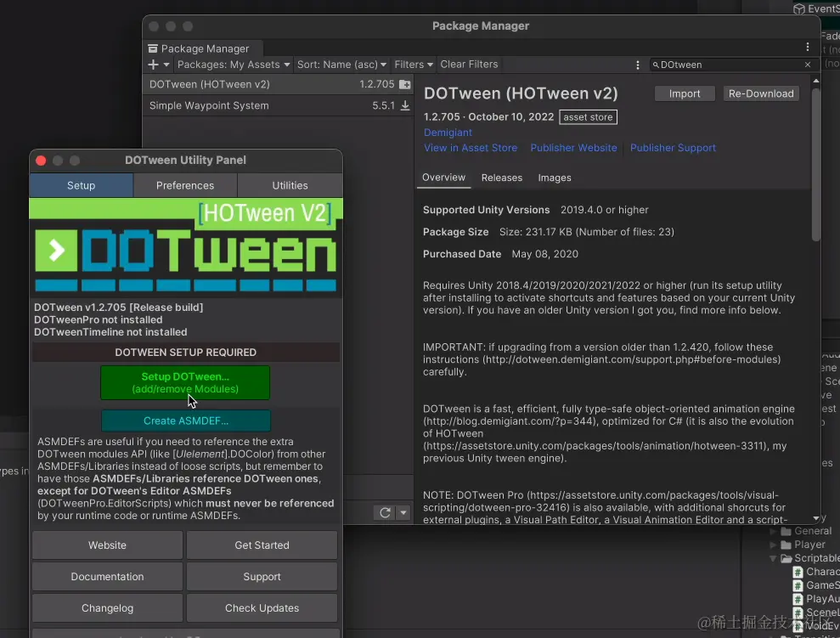The width and height of the screenshot is (840, 638).
Task: Click the imported-package icon next to DOTween 1.2.705
Action: click(x=405, y=85)
